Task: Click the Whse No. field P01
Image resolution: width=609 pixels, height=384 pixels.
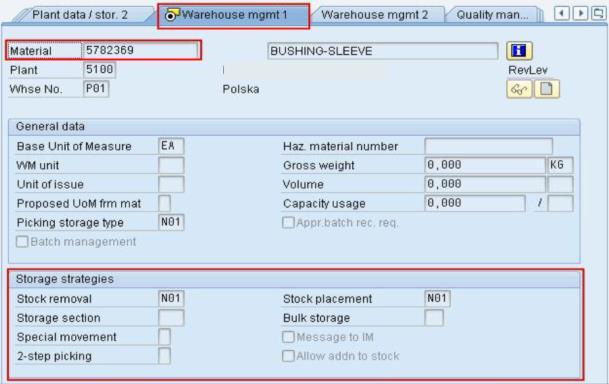Action: 96,89
